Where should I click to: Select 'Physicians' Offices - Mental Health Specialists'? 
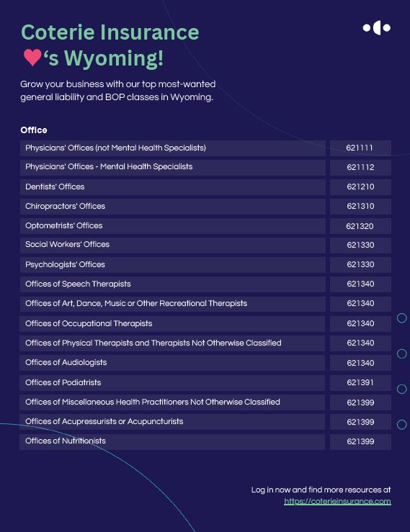click(x=172, y=168)
